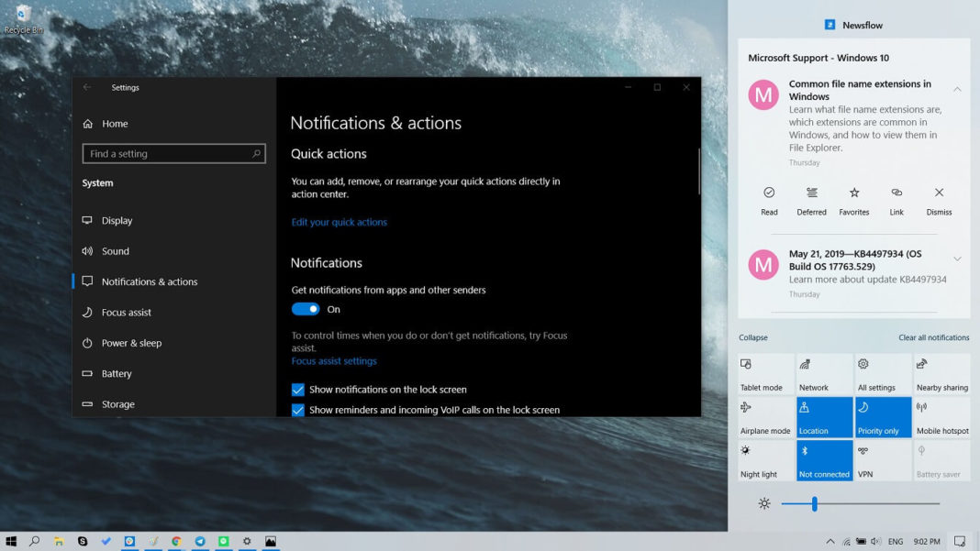The width and height of the screenshot is (980, 551).
Task: Launch Skype from the taskbar
Action: [x=83, y=540]
